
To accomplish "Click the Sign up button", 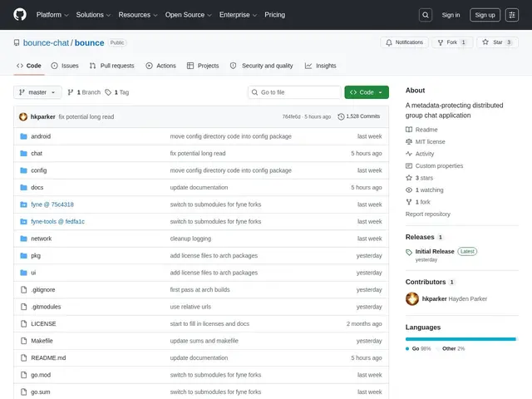I will point(485,15).
